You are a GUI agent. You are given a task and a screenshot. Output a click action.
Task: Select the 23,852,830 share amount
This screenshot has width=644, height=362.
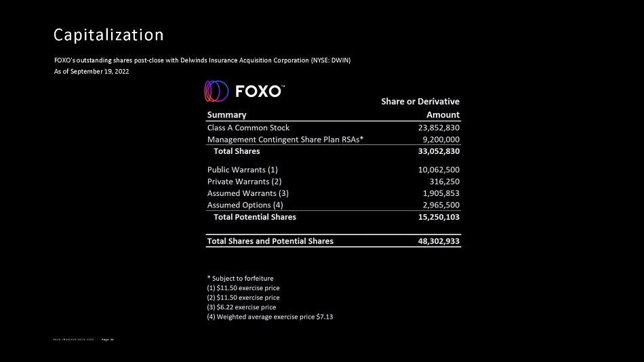439,128
